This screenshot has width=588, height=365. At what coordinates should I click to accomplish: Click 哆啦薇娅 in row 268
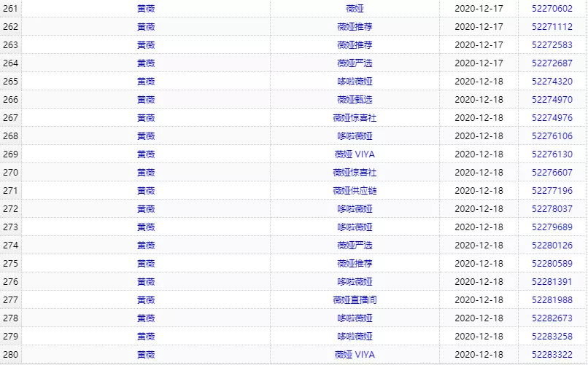coord(355,136)
